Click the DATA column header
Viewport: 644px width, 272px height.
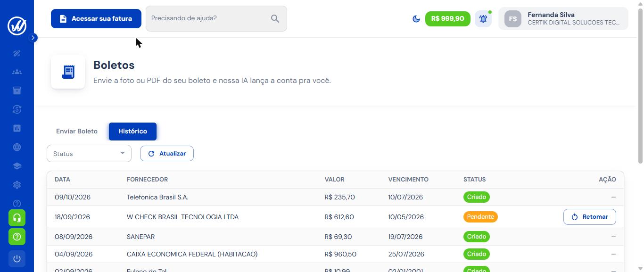pos(62,180)
